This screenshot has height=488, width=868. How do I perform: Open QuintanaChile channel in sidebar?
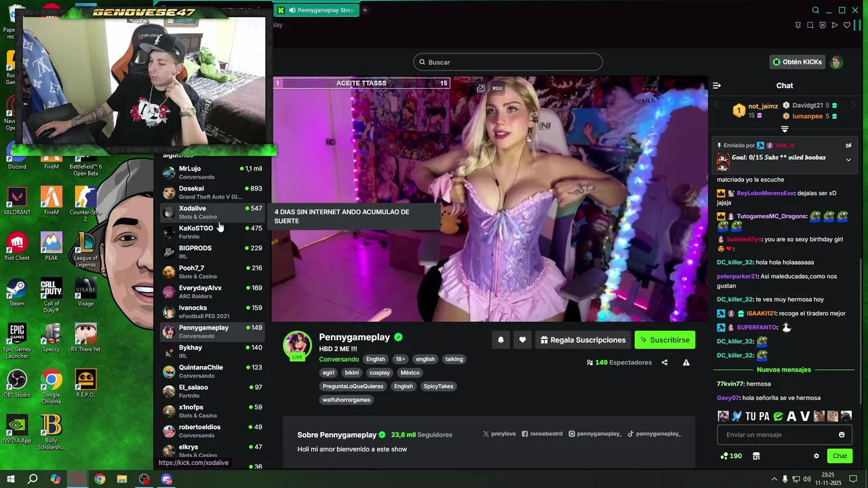pos(212,371)
